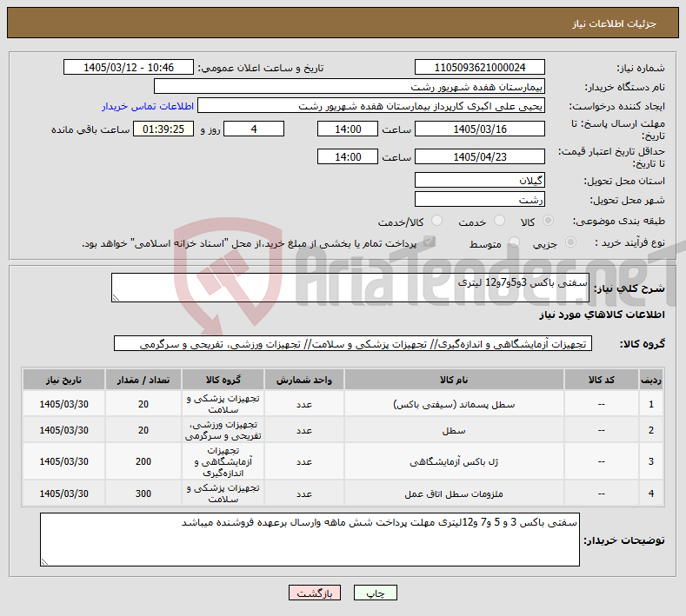Click the توضیحات خریدار textarea
This screenshot has width=686, height=616.
[310, 540]
